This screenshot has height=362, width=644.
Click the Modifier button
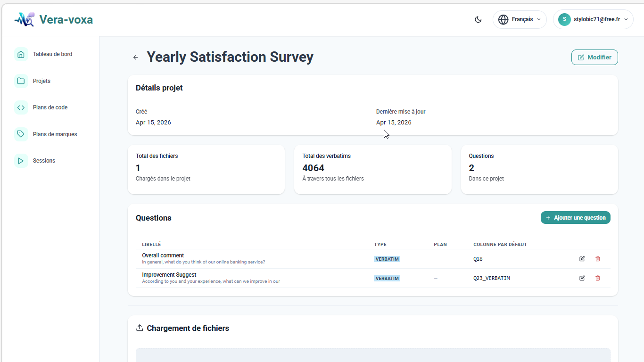click(x=594, y=58)
